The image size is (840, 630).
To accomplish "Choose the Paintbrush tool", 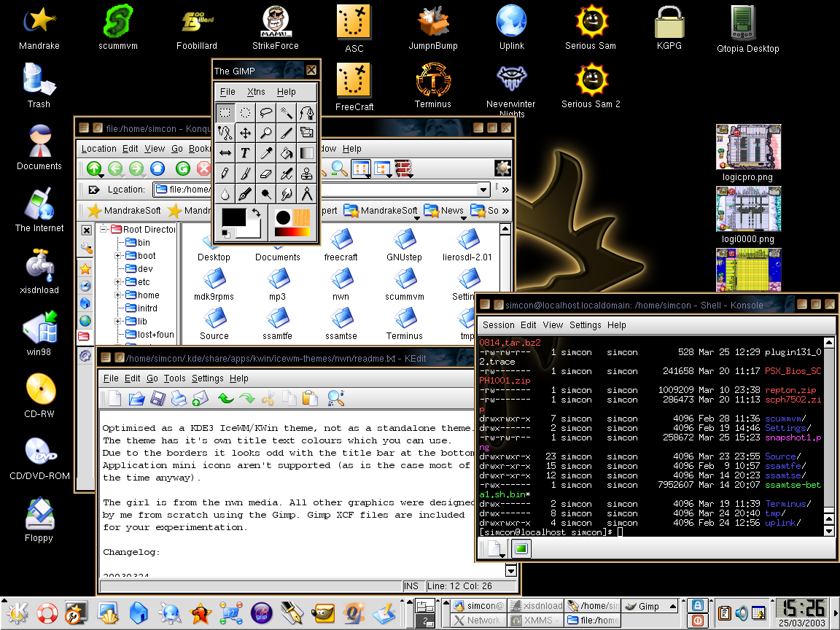I will 245,174.
